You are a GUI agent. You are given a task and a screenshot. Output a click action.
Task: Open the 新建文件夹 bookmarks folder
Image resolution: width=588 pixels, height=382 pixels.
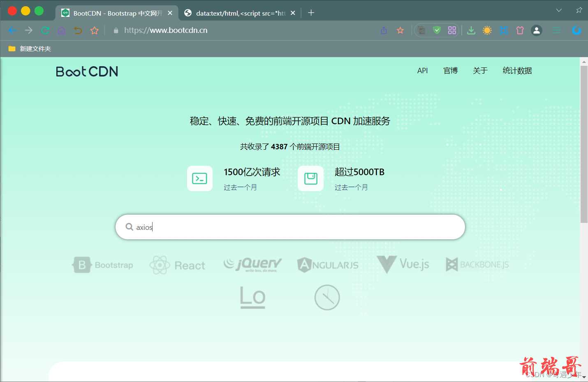pos(30,49)
